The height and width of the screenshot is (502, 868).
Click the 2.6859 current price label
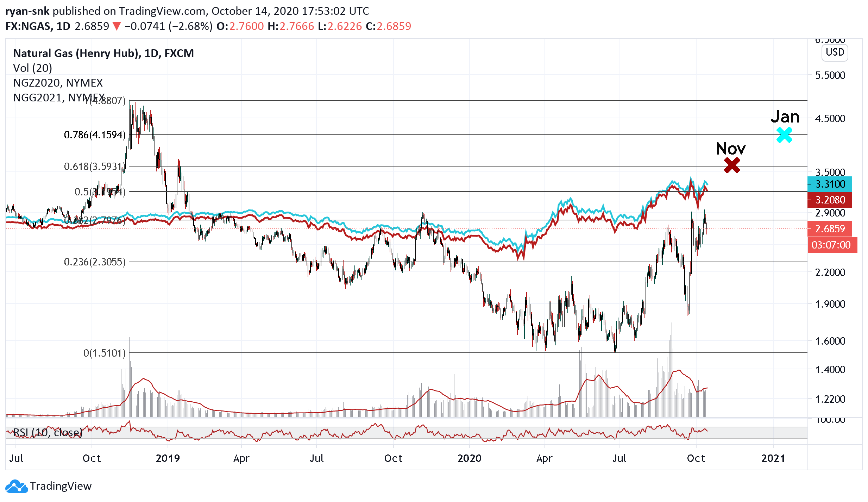(830, 229)
